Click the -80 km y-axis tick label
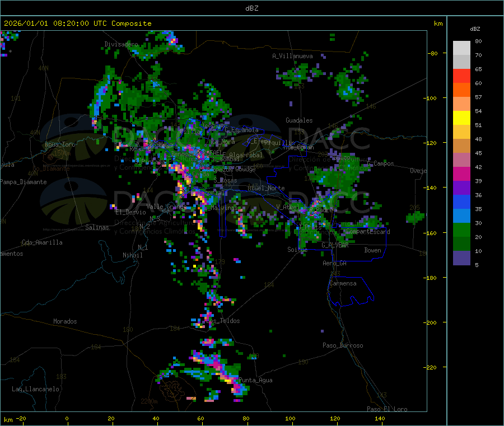This screenshot has height=426, width=504. [433, 53]
